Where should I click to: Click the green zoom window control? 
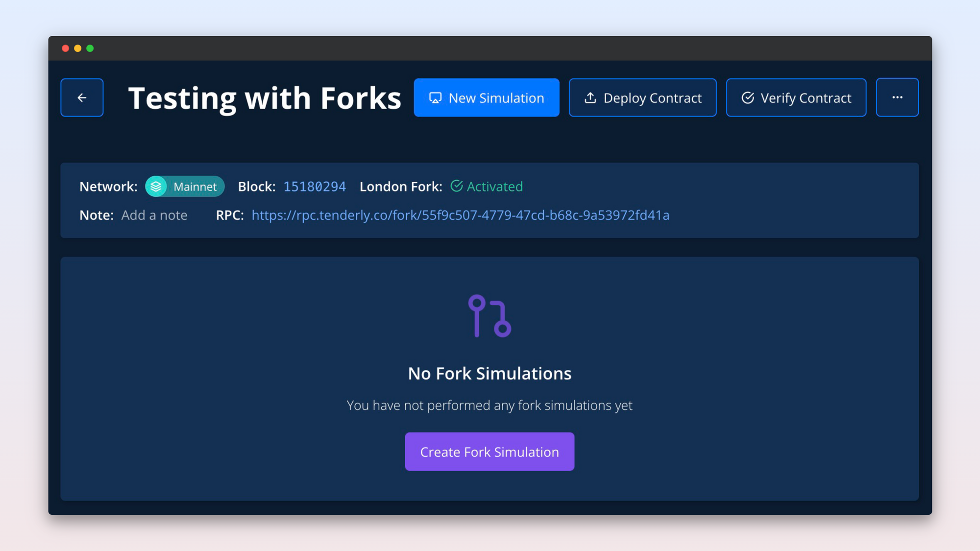tap(90, 48)
